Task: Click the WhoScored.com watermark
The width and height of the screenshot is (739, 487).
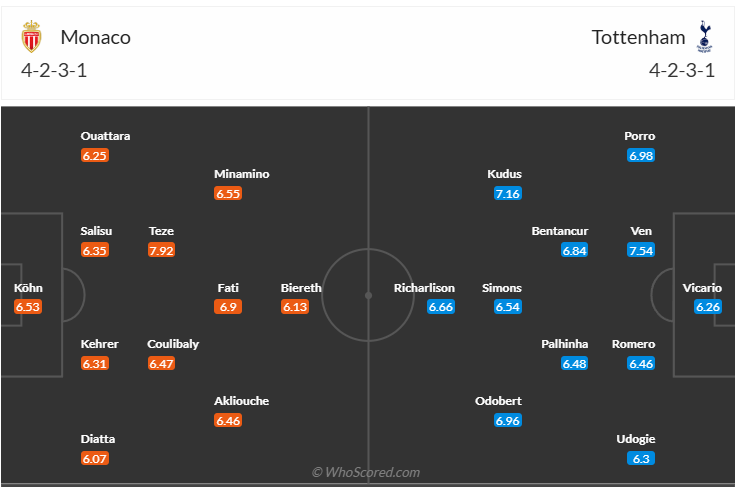Action: pos(366,472)
